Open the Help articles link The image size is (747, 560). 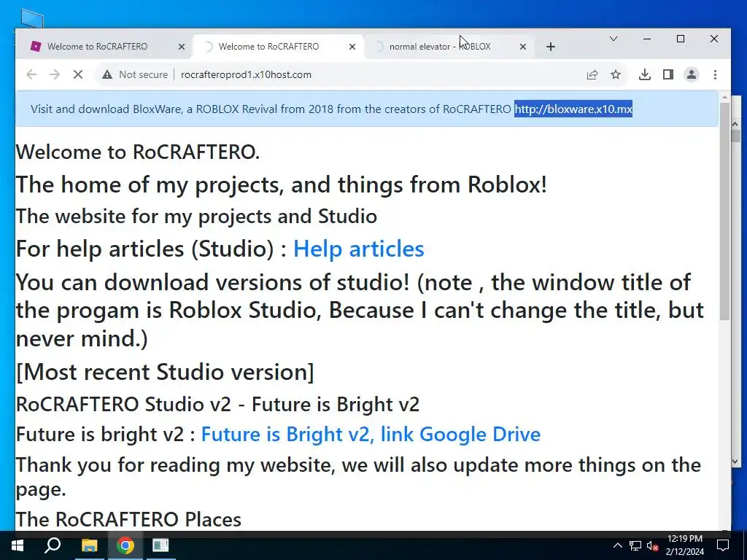point(358,249)
